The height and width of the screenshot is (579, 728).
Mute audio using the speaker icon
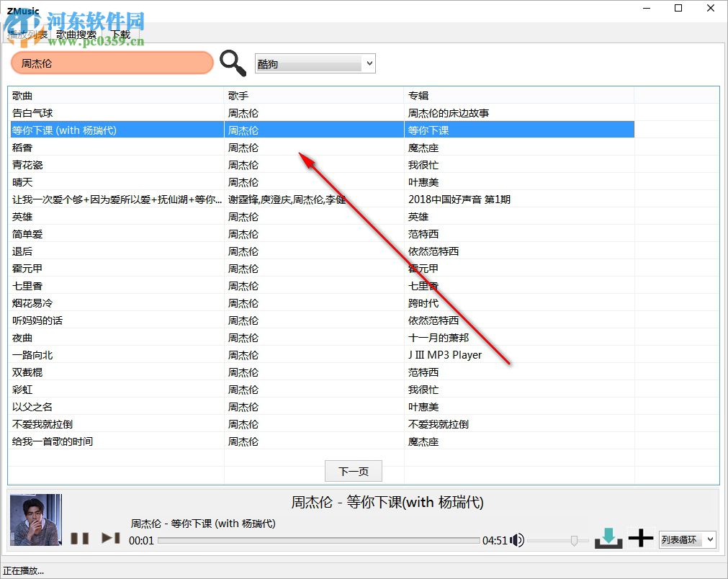pyautogui.click(x=517, y=539)
